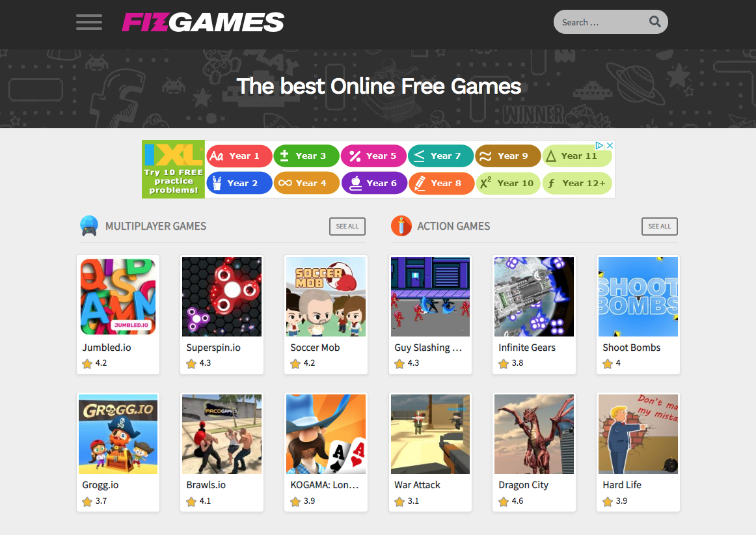This screenshot has height=535, width=756.
Task: Click the magnifying glass search icon
Action: tap(655, 21)
